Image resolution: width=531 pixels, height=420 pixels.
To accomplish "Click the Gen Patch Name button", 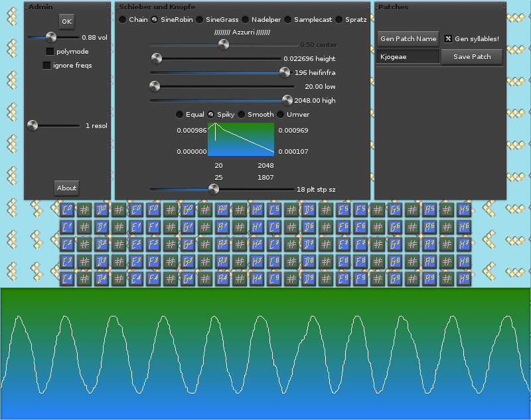I will (408, 38).
